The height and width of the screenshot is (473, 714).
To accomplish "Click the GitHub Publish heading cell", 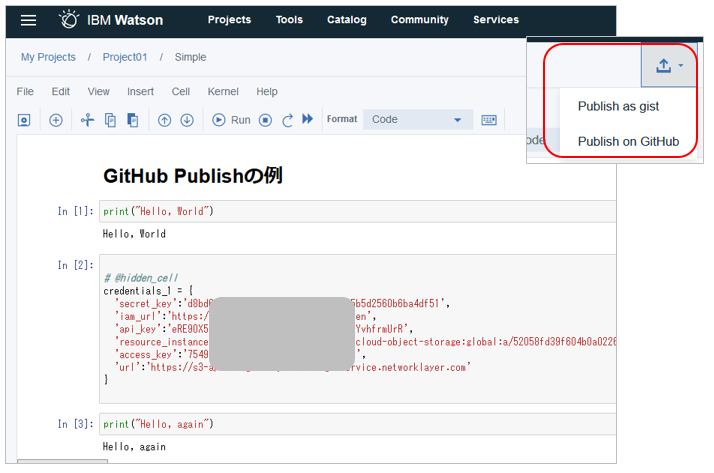I will coord(193,176).
